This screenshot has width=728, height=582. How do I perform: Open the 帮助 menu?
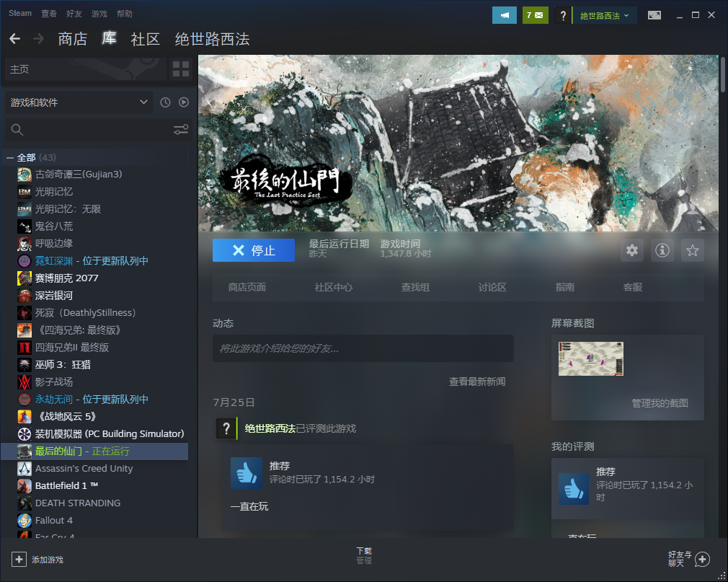[x=125, y=14]
